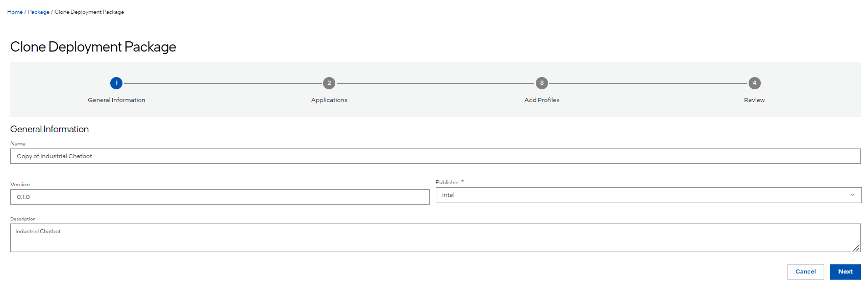This screenshot has width=868, height=297.
Task: Focus the Version input field
Action: 219,197
